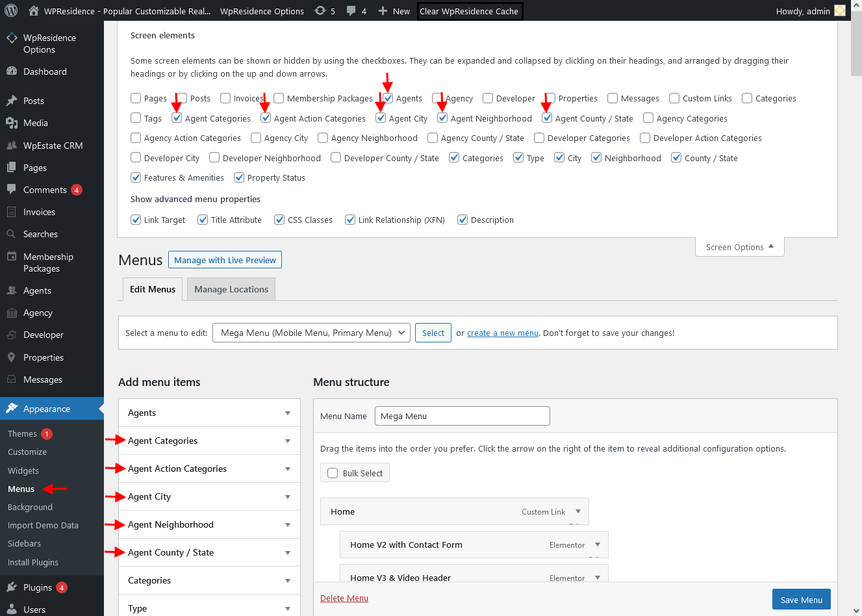This screenshot has height=616, width=862.
Task: Click the Delete Menu link
Action: coord(344,598)
